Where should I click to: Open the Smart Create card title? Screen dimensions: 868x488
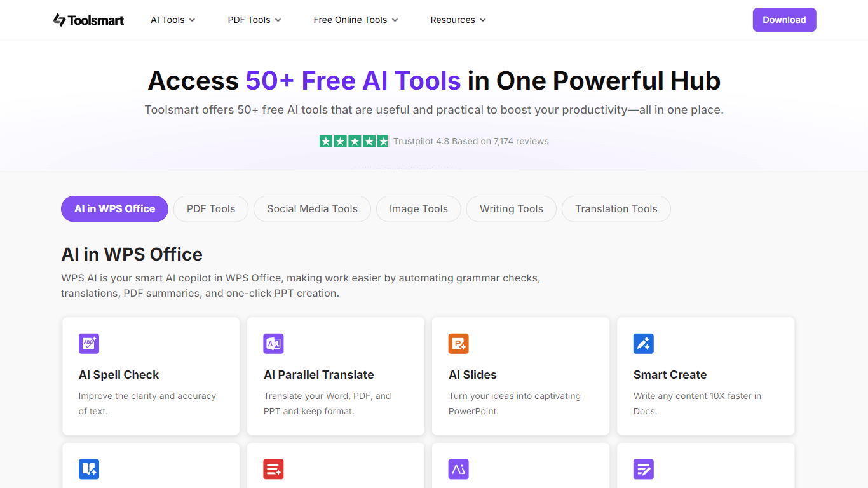(670, 375)
